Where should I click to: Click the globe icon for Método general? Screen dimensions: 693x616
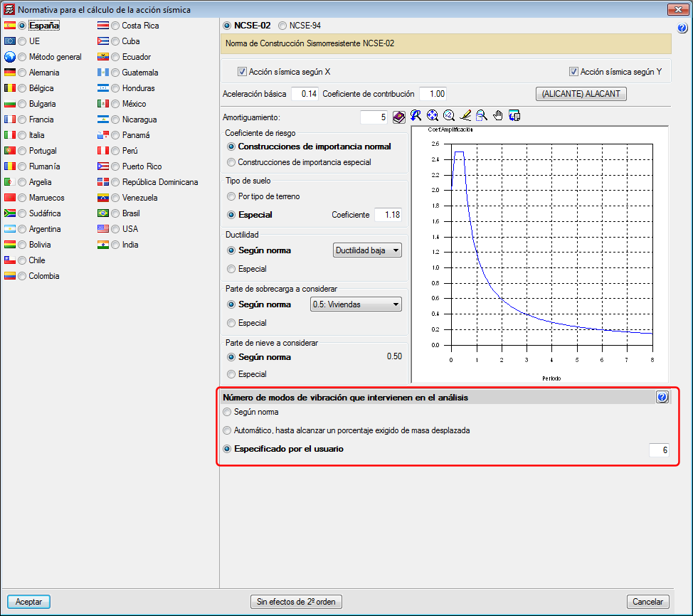click(x=10, y=57)
